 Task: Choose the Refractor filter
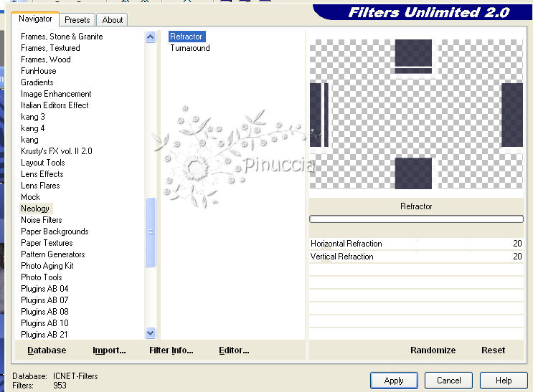tap(187, 37)
